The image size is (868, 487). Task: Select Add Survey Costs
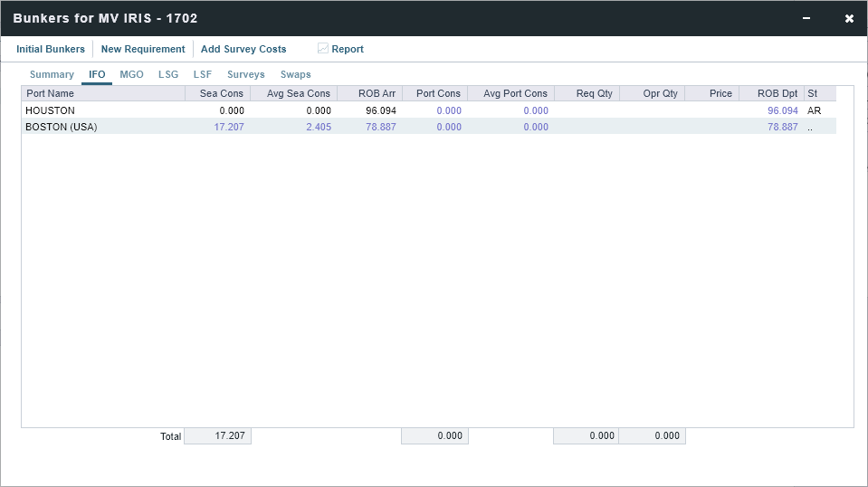(x=243, y=49)
